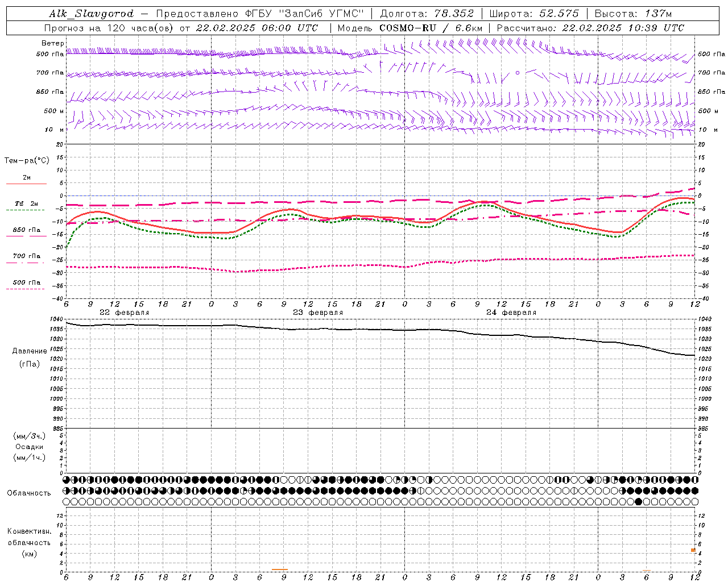Click the 700 гПа temperature legend entry
This screenshot has width=728, height=582.
pos(27,256)
